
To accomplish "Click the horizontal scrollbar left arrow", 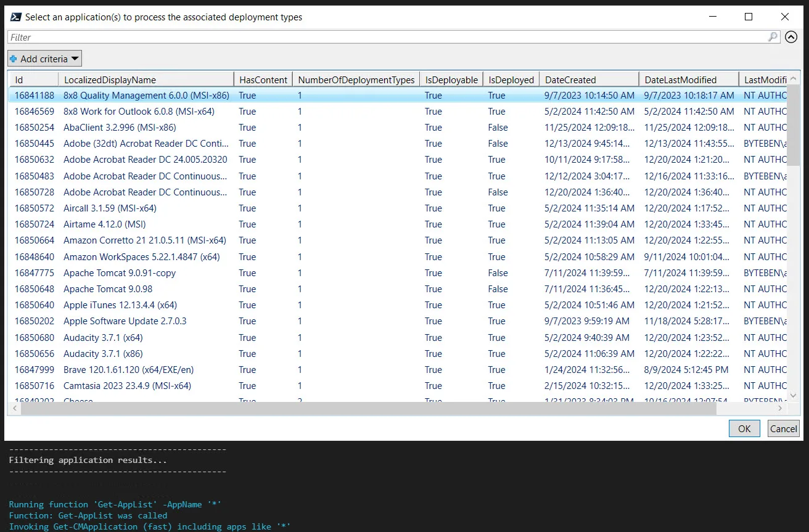I will click(x=14, y=408).
